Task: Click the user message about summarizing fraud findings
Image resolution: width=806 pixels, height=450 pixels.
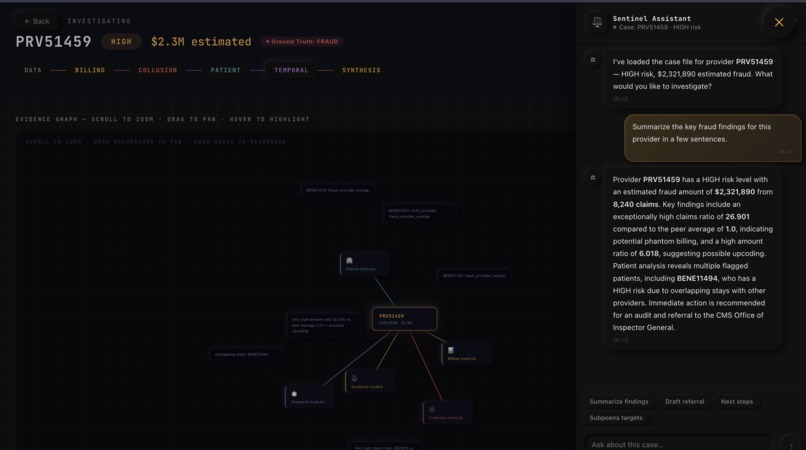Action: click(x=712, y=138)
